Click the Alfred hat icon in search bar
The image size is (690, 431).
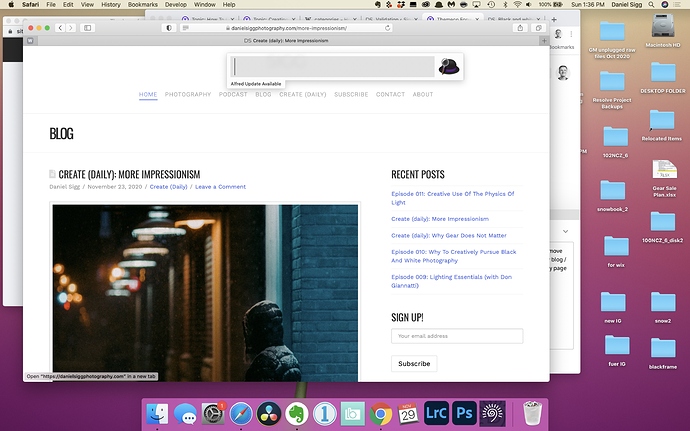point(449,66)
